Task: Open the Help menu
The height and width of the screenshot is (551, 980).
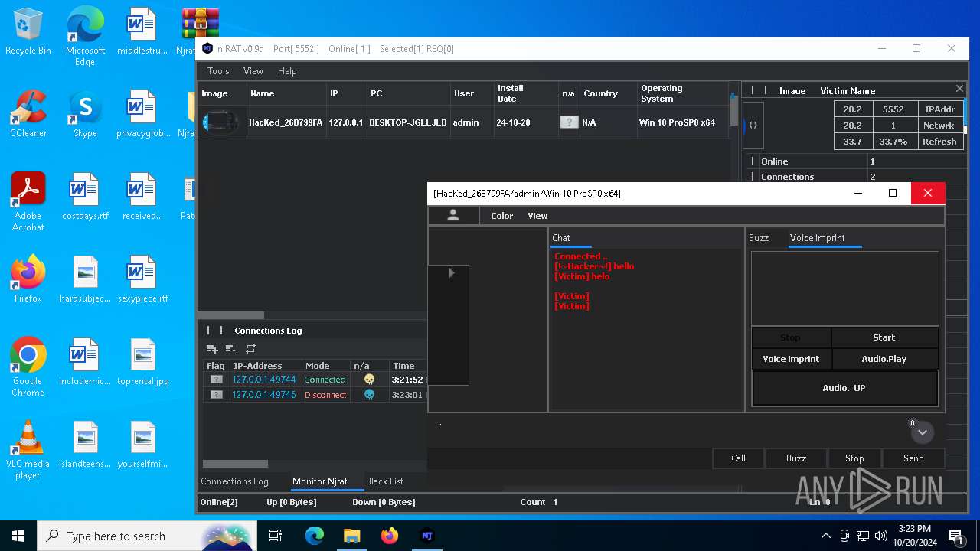Action: 287,71
